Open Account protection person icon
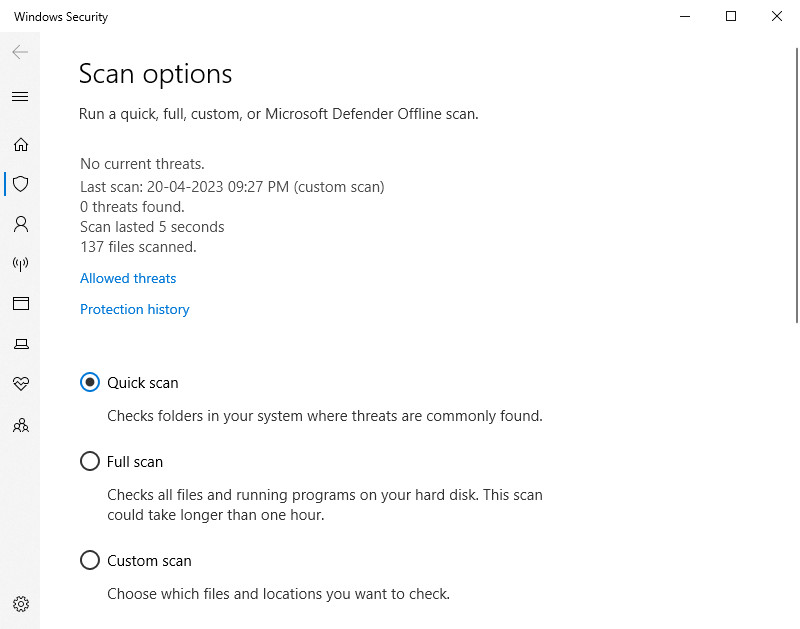This screenshot has width=800, height=629. click(20, 224)
